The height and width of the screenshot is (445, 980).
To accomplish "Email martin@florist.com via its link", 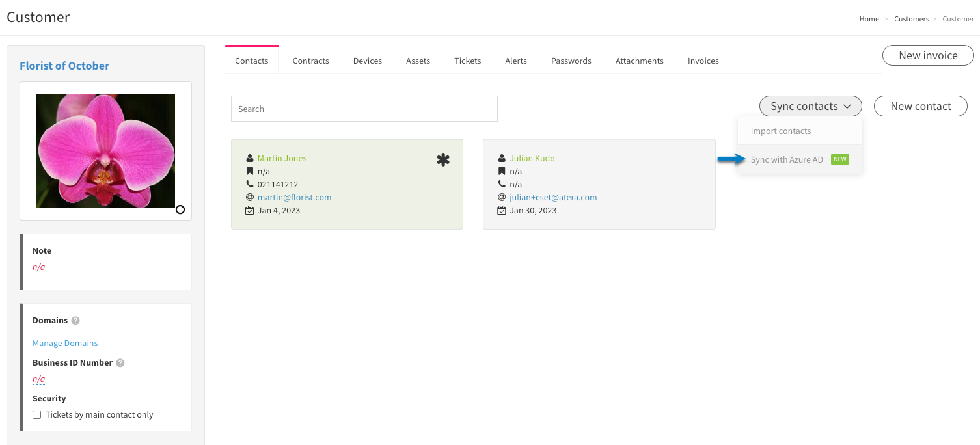I will pos(294,197).
